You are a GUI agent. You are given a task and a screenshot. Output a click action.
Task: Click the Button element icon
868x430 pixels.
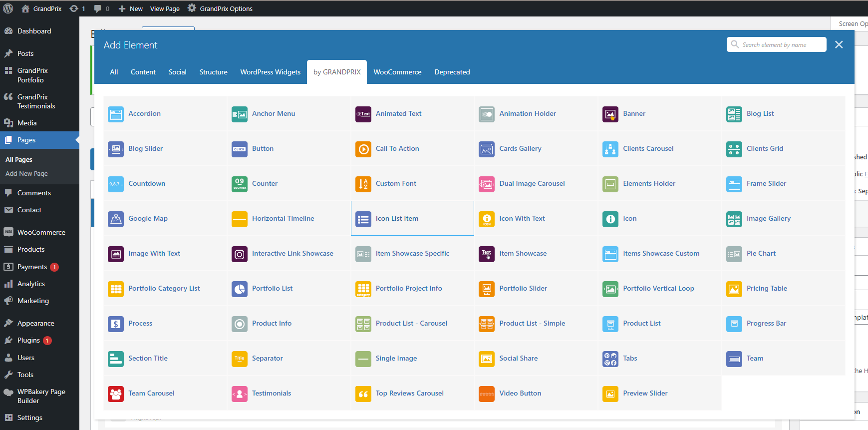coord(240,149)
